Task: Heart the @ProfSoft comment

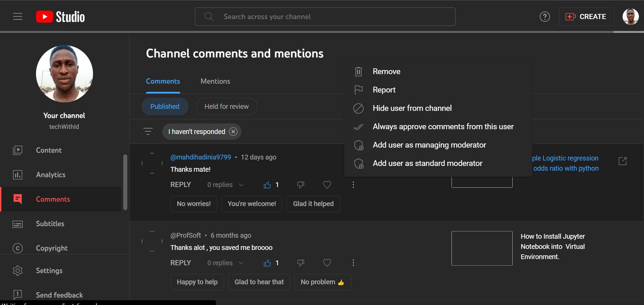Action: [327, 263]
